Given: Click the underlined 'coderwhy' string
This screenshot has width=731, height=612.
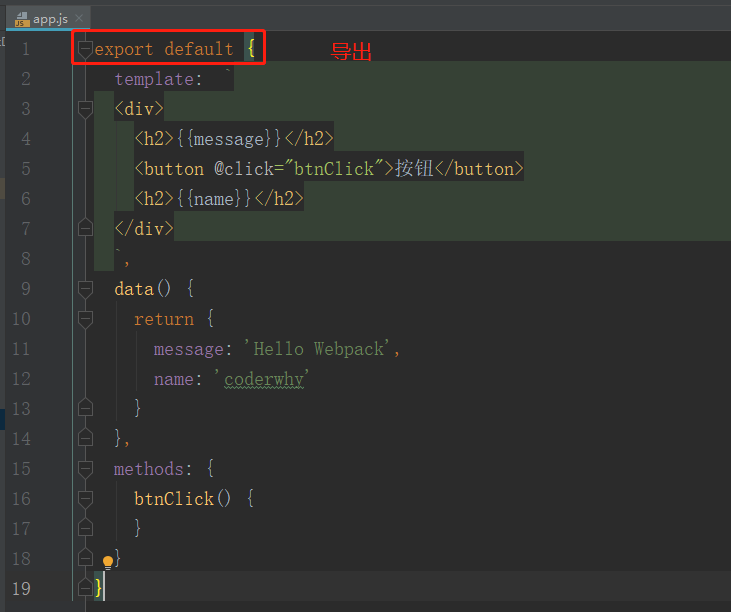Looking at the screenshot, I should (x=264, y=379).
